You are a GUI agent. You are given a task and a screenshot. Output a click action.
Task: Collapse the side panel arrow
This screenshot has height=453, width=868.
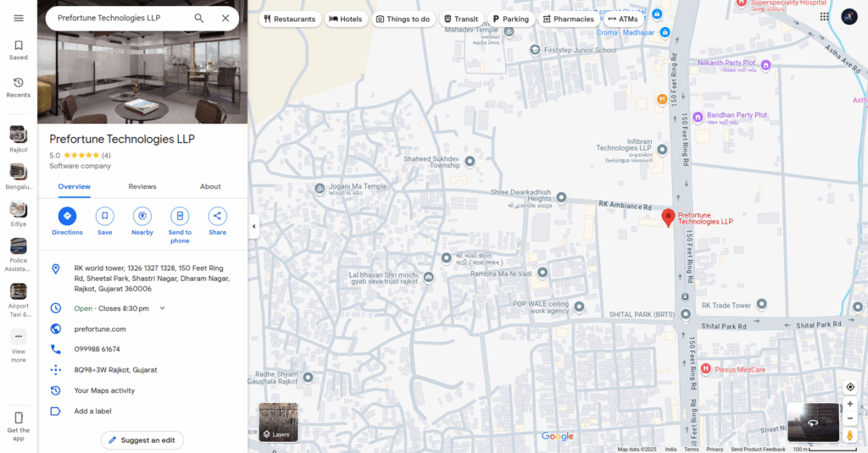click(x=253, y=226)
